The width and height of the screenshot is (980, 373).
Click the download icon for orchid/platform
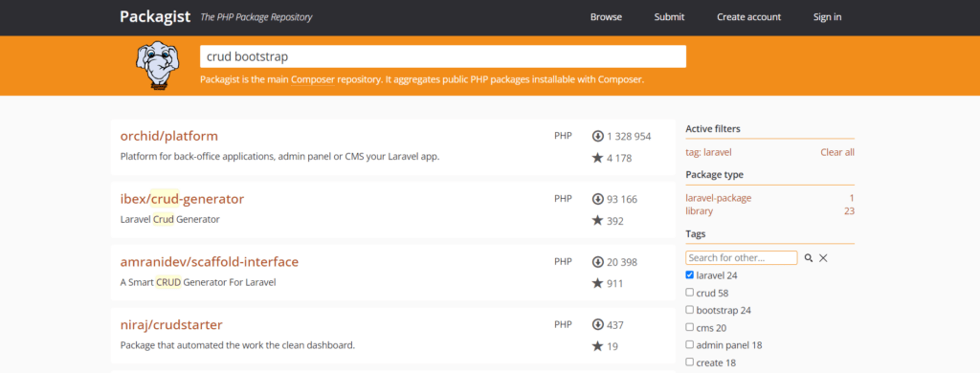click(x=597, y=136)
